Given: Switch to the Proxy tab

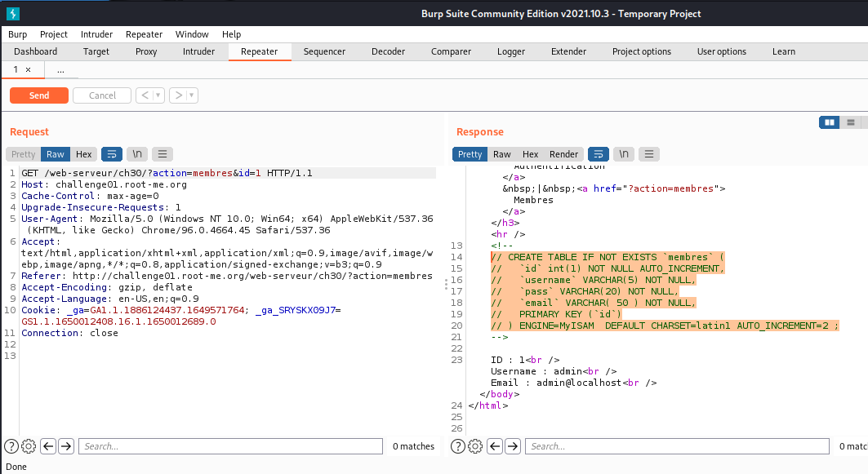Looking at the screenshot, I should pyautogui.click(x=146, y=51).
